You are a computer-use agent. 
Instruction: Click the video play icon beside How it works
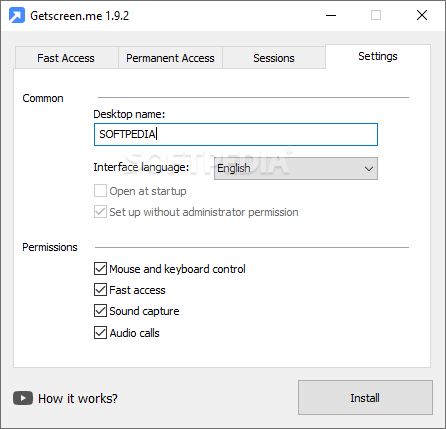pyautogui.click(x=23, y=398)
